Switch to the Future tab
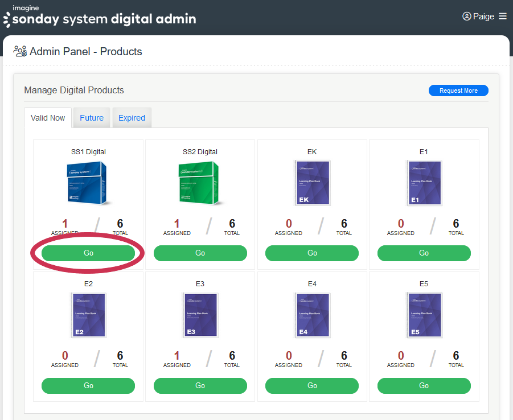The image size is (513, 420). [x=92, y=118]
